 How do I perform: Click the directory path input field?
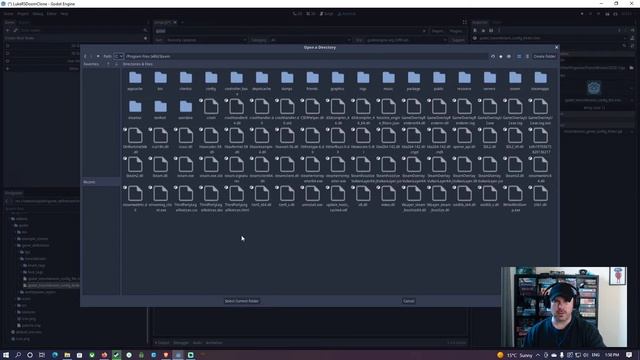coord(306,56)
